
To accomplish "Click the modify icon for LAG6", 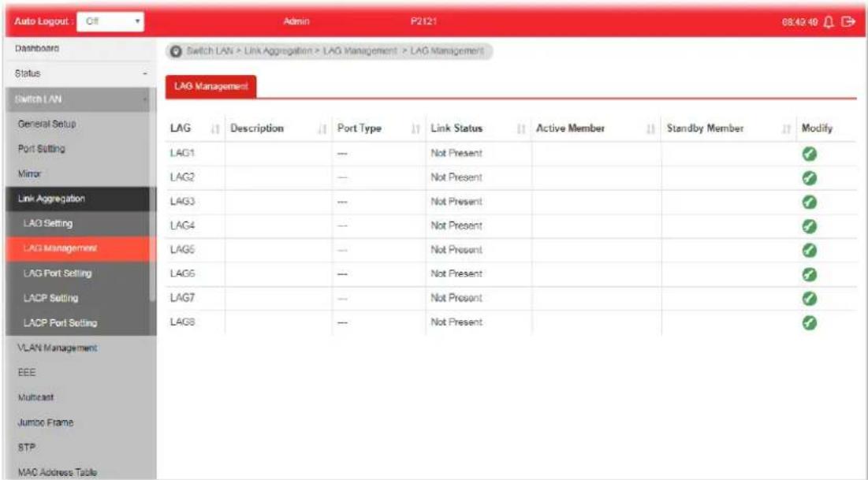I will click(x=810, y=274).
